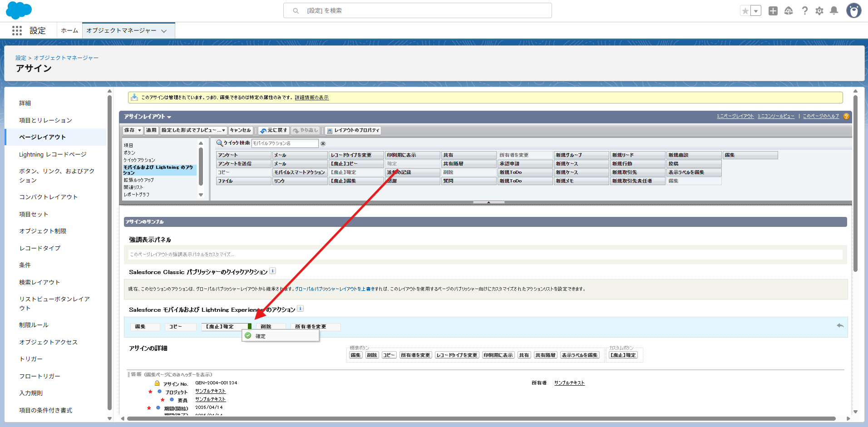Open 詳細 in the sidebar

coord(25,103)
